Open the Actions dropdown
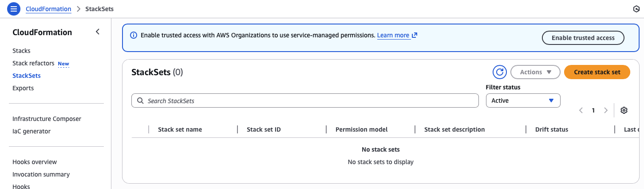 (535, 72)
